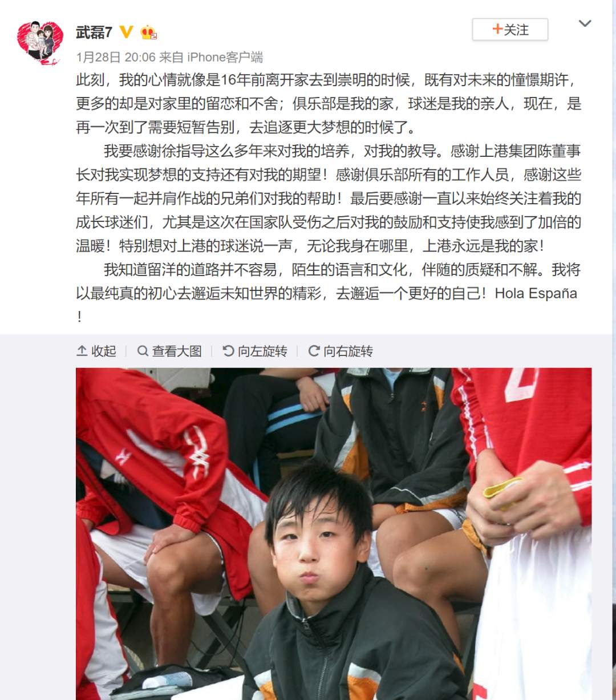Click the Hola España text line
Screen dimensions: 616x700
[536, 293]
